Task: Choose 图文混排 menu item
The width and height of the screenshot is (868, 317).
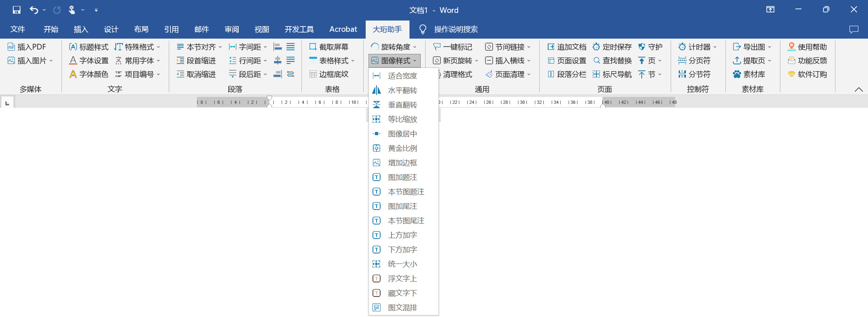Action: click(403, 308)
